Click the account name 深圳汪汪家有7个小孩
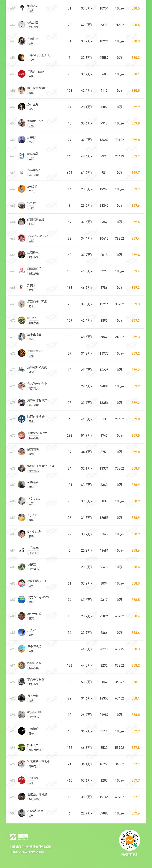Screen dimensions: 152x868 click(x=41, y=466)
